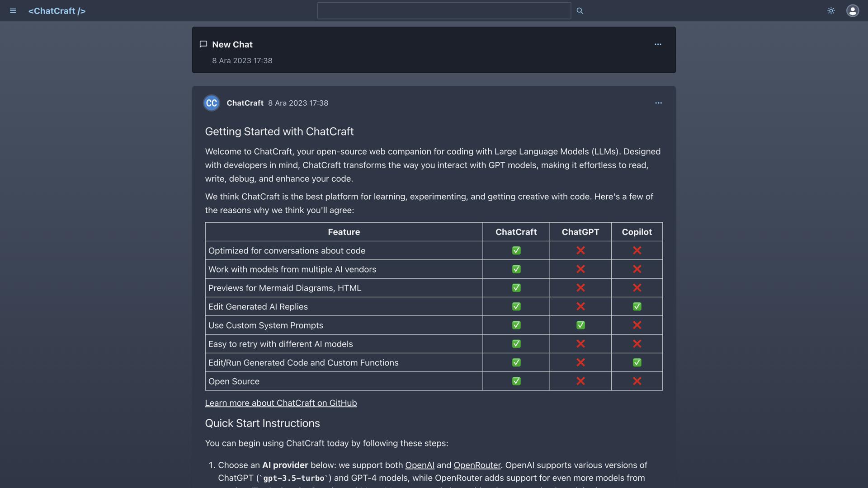868x488 pixels.
Task: Toggle the light/dark theme sun icon
Action: 831,11
